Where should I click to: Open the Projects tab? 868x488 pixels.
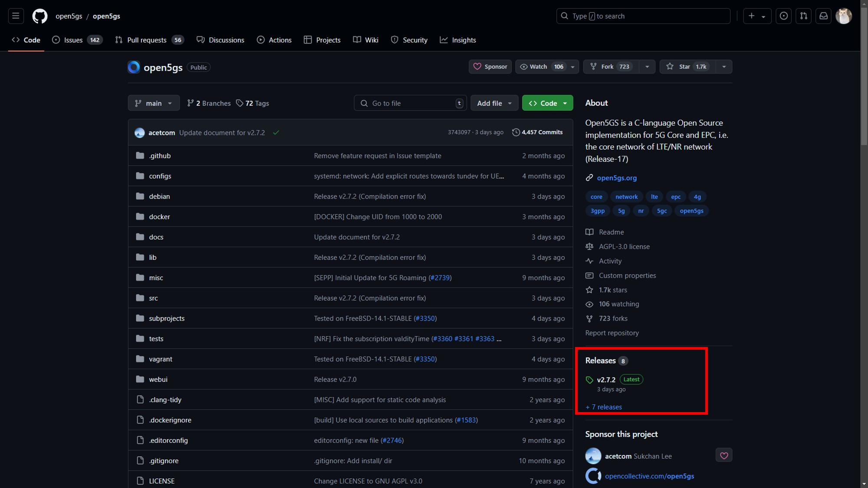coord(322,40)
